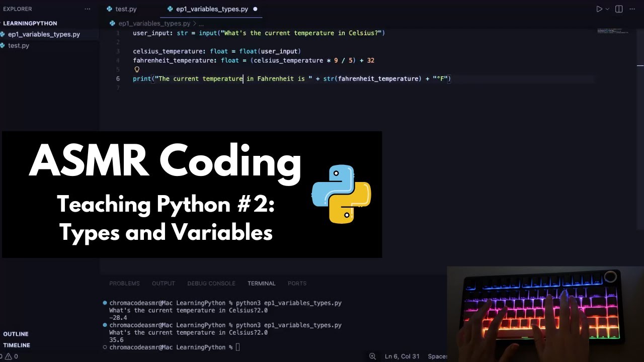644x362 pixels.
Task: Expand the TIMELINE section in sidebar
Action: coord(17,345)
